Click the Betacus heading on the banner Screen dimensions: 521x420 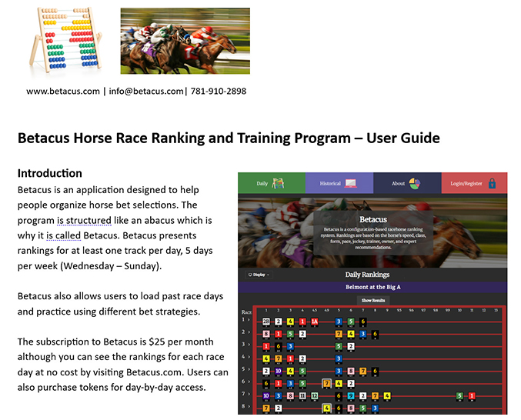pos(372,219)
